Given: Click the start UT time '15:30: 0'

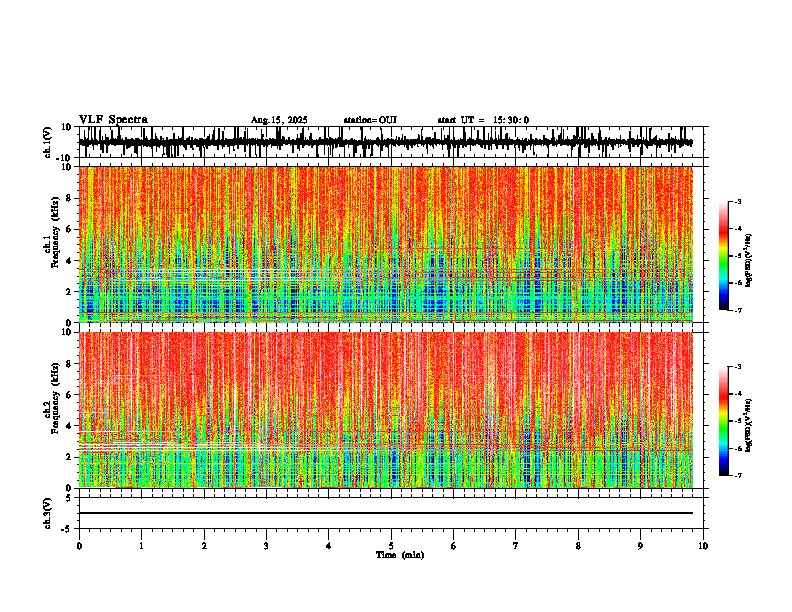Looking at the screenshot, I should click(x=511, y=120).
